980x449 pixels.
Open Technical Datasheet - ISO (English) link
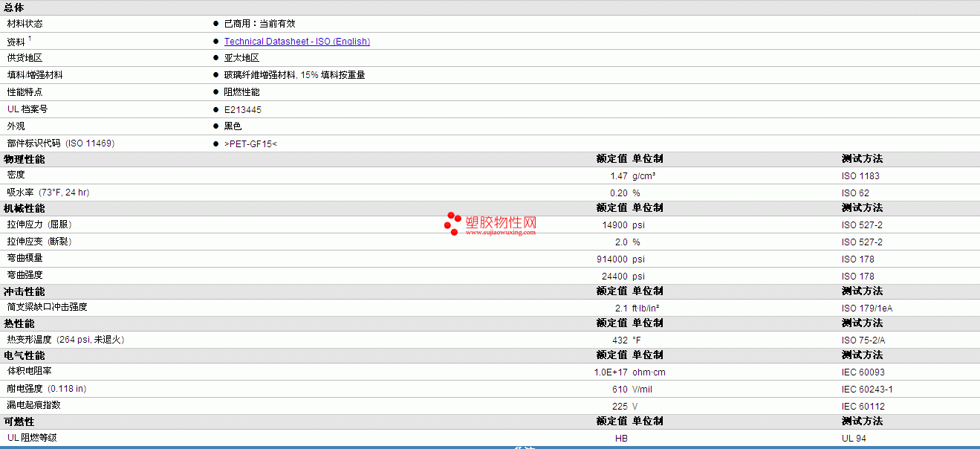coord(297,42)
